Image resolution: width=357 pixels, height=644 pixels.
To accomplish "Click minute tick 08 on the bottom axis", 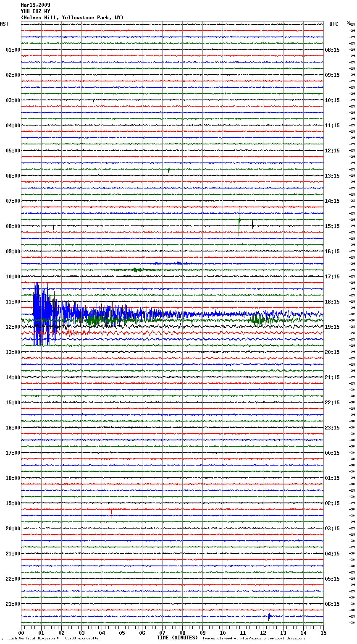I will tap(182, 633).
